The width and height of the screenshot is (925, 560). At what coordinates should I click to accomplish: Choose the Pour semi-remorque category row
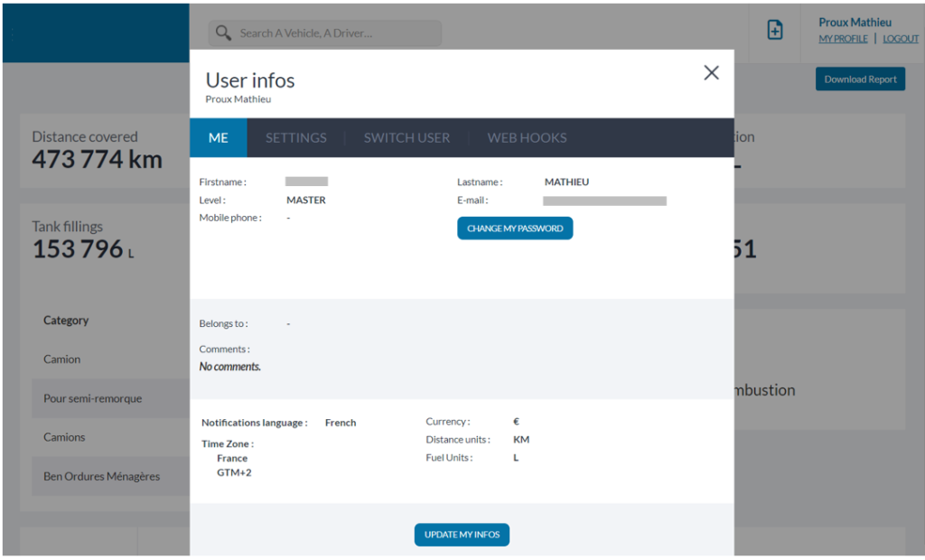92,398
